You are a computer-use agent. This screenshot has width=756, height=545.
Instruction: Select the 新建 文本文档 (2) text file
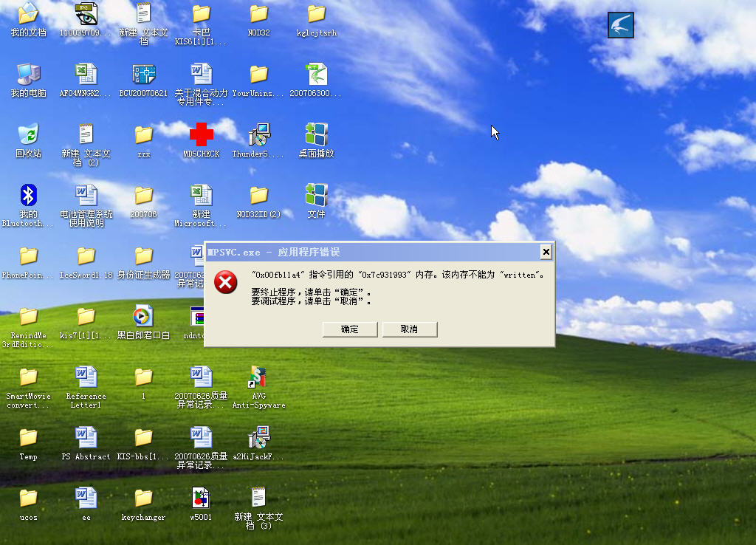pos(86,145)
